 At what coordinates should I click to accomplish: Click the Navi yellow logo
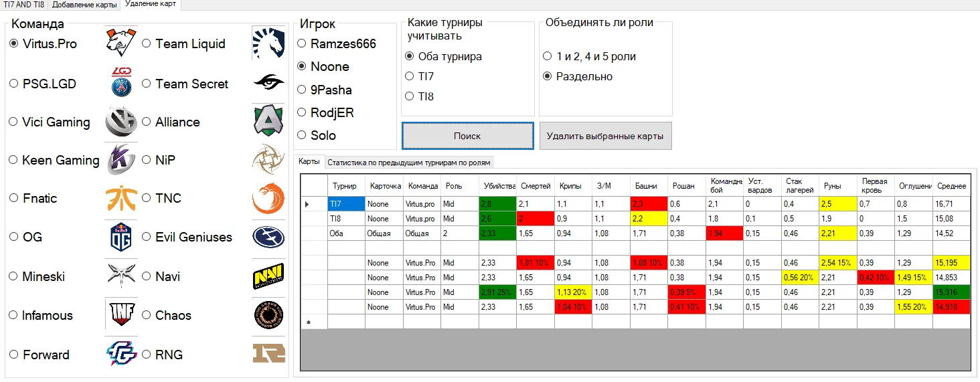click(x=268, y=276)
